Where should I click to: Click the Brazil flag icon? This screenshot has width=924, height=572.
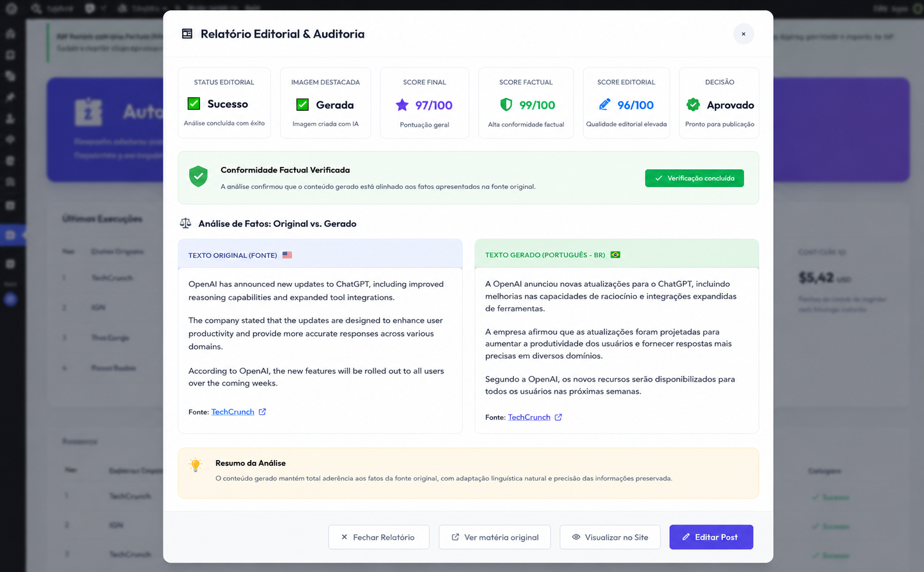615,255
